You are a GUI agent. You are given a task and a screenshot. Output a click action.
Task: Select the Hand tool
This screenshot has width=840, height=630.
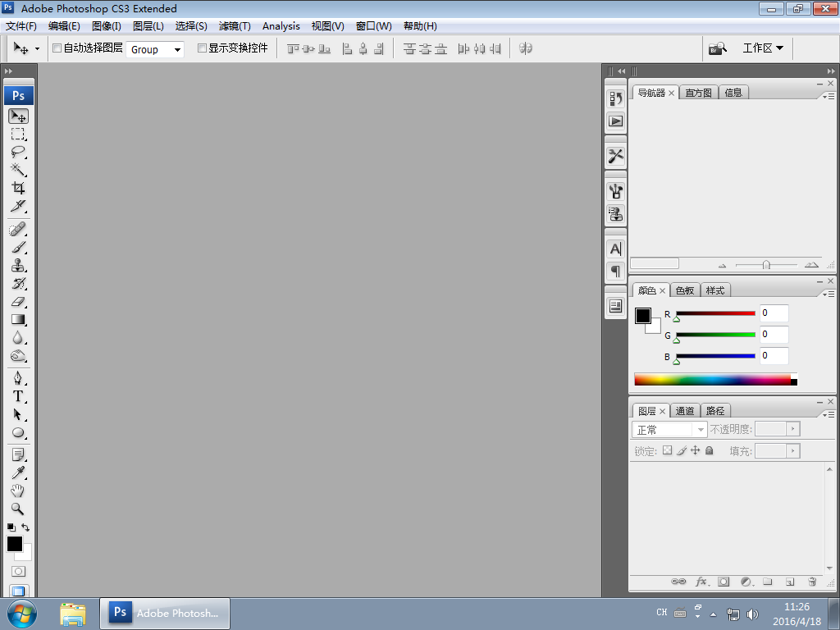[x=18, y=491]
